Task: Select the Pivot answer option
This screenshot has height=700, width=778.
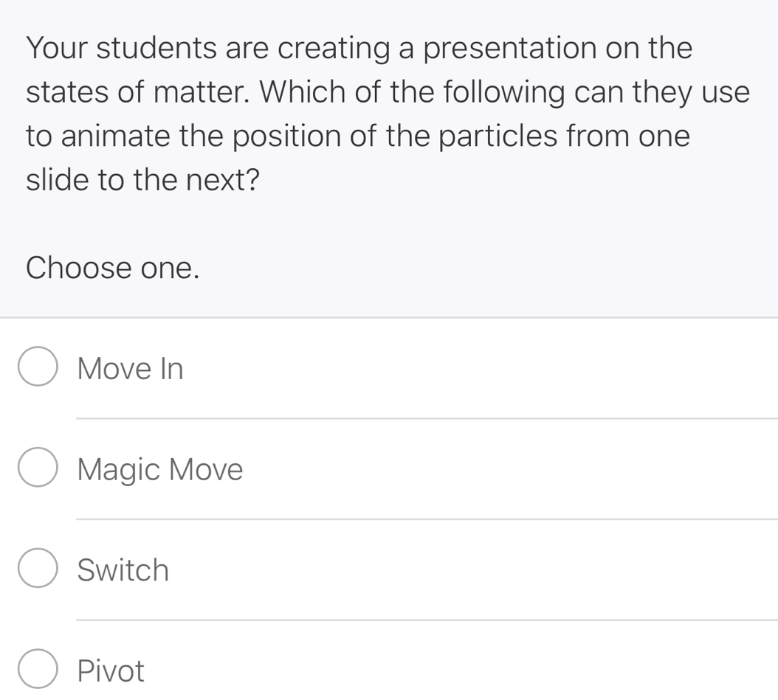Action: point(109,670)
